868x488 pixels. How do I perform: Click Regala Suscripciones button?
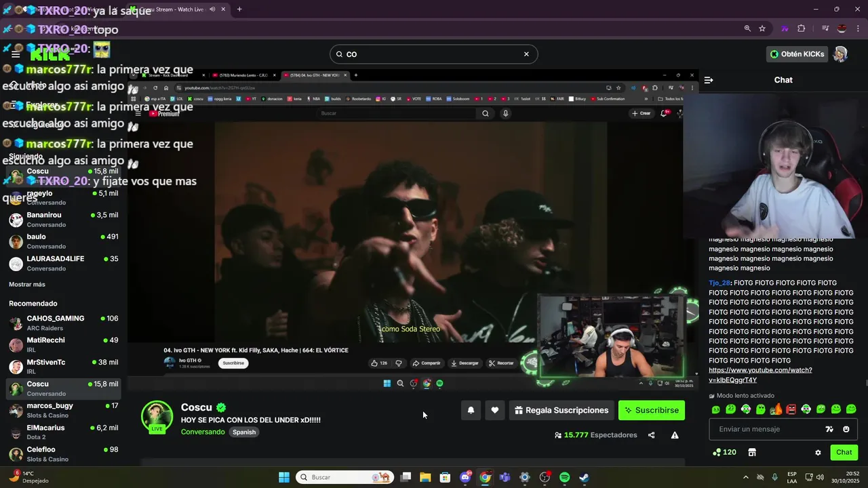click(x=561, y=410)
